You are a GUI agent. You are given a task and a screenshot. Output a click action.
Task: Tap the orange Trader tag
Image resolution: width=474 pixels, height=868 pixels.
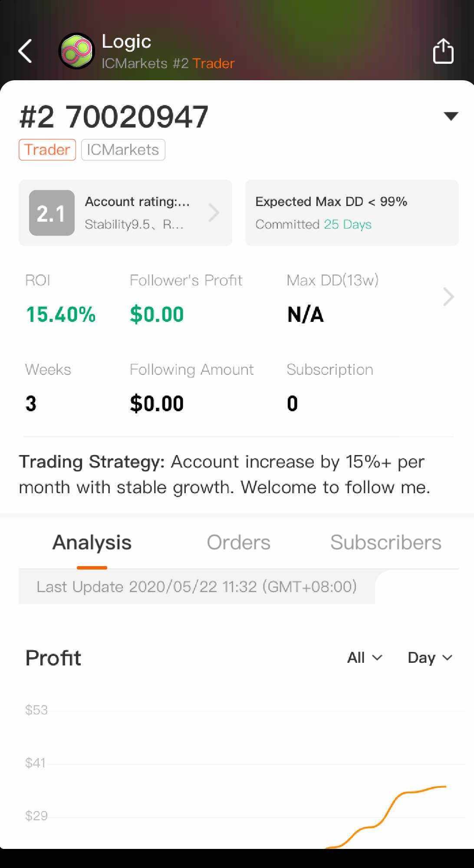pyautogui.click(x=47, y=150)
